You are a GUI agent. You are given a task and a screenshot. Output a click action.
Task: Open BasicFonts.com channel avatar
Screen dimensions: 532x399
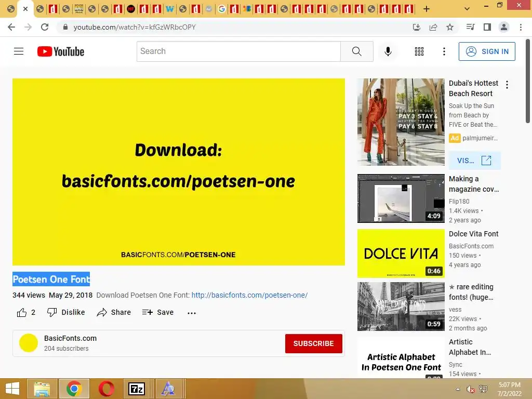(x=29, y=343)
